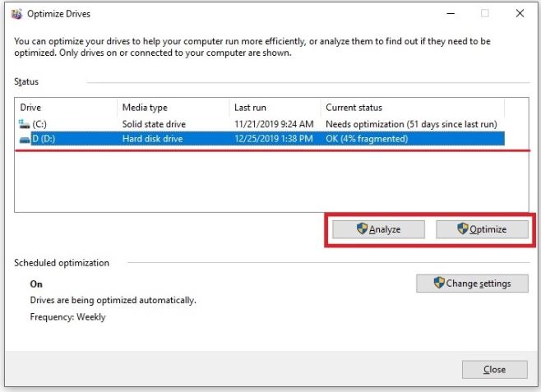Click the D: drive last run date cell
This screenshot has width=541, height=392.
[273, 139]
